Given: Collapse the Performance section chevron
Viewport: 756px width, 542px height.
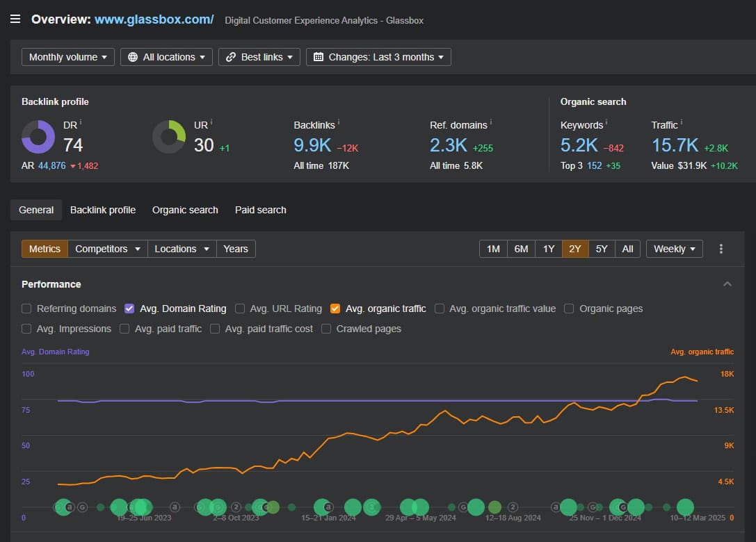Looking at the screenshot, I should click(727, 284).
